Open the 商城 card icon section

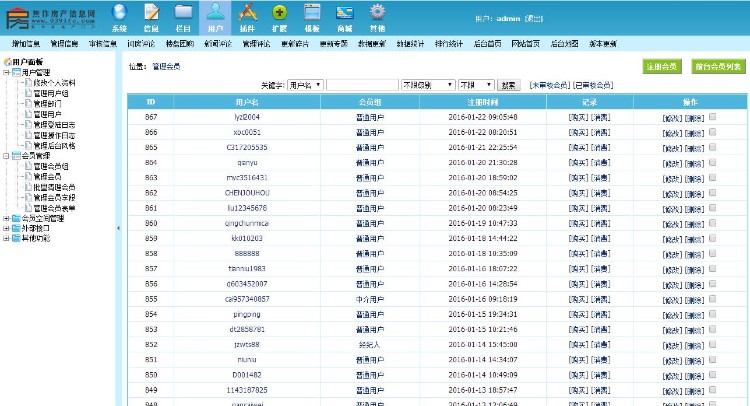pyautogui.click(x=344, y=18)
